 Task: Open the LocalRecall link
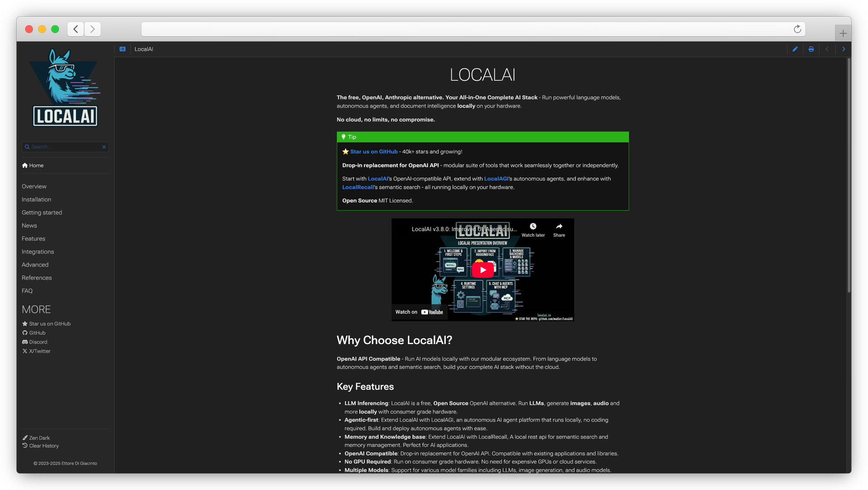(x=358, y=187)
